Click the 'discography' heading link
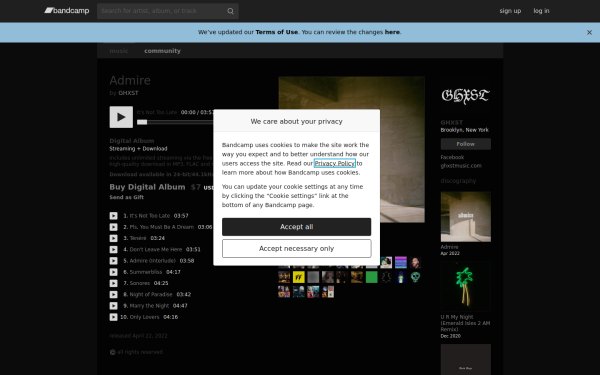Viewport: 600px width, 375px height. [x=458, y=181]
